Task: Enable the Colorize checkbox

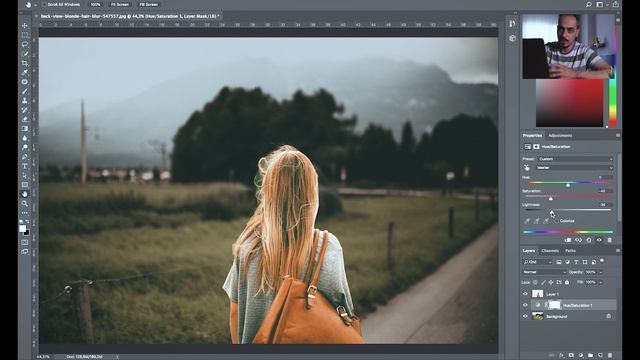Action: (x=558, y=221)
